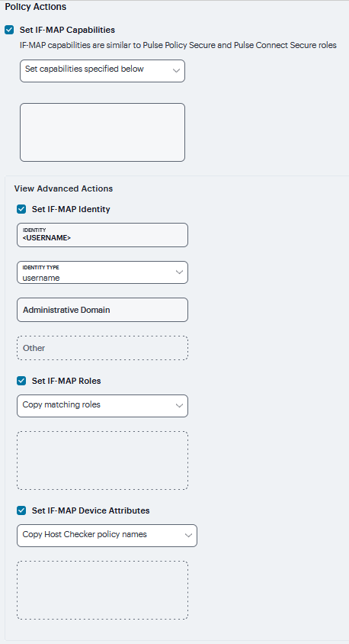Click the View Advanced Actions heading
This screenshot has width=349, height=644.
(x=63, y=188)
